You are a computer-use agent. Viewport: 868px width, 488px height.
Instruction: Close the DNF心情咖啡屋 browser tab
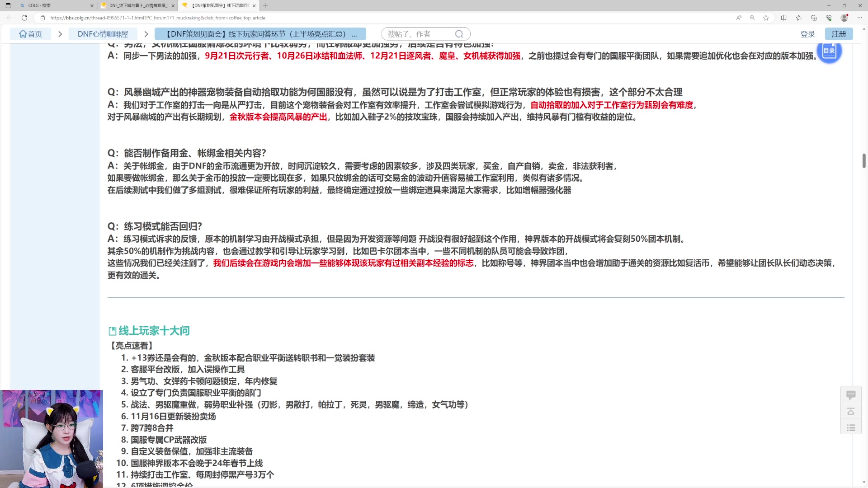pos(173,5)
